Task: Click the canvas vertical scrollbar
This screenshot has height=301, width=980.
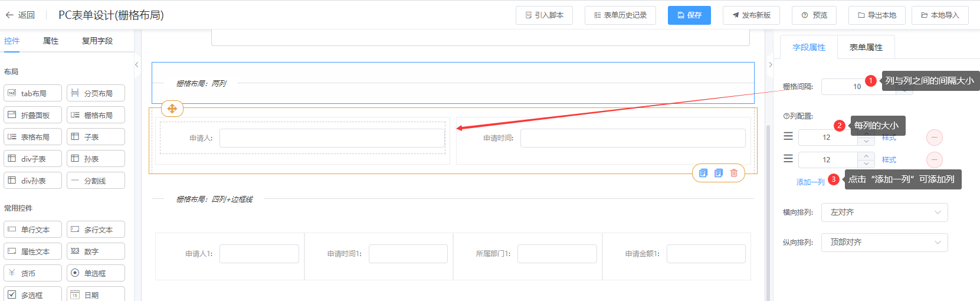Action: coord(768,212)
